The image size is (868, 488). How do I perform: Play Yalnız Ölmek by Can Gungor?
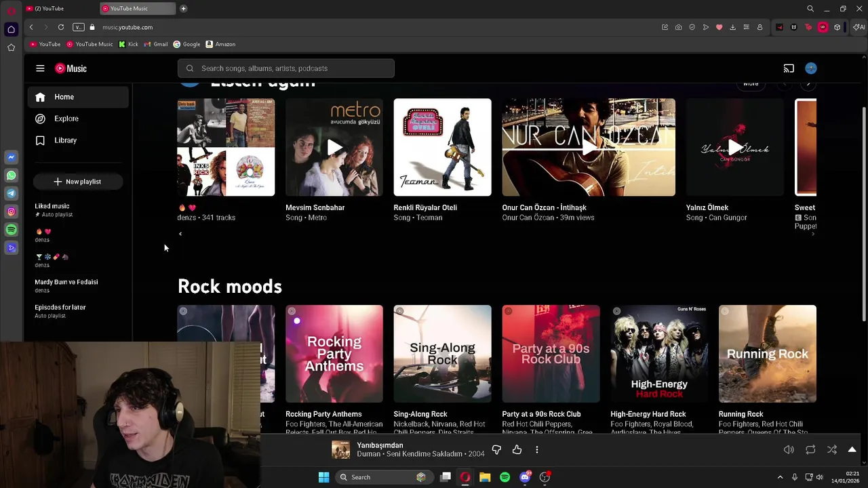[735, 148]
